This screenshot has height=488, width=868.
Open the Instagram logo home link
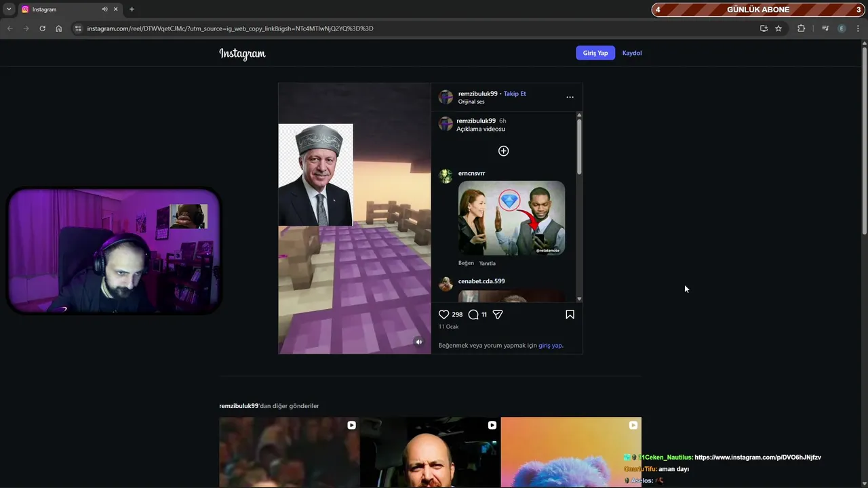pos(242,54)
